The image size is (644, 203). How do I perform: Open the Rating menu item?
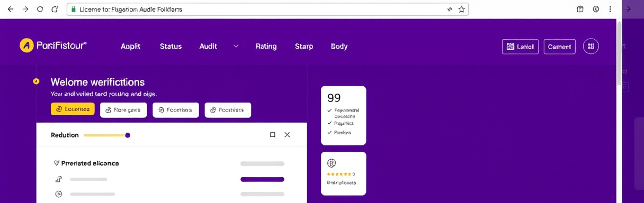click(x=266, y=47)
